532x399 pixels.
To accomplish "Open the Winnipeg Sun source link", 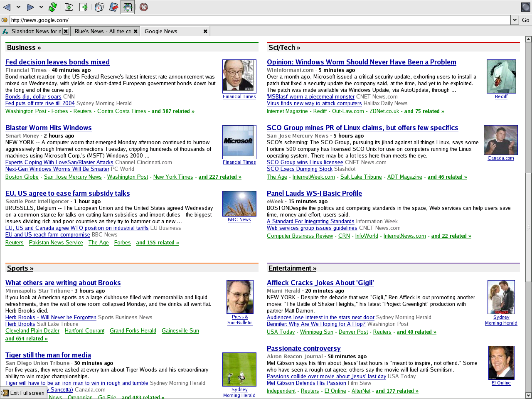I will [317, 332].
